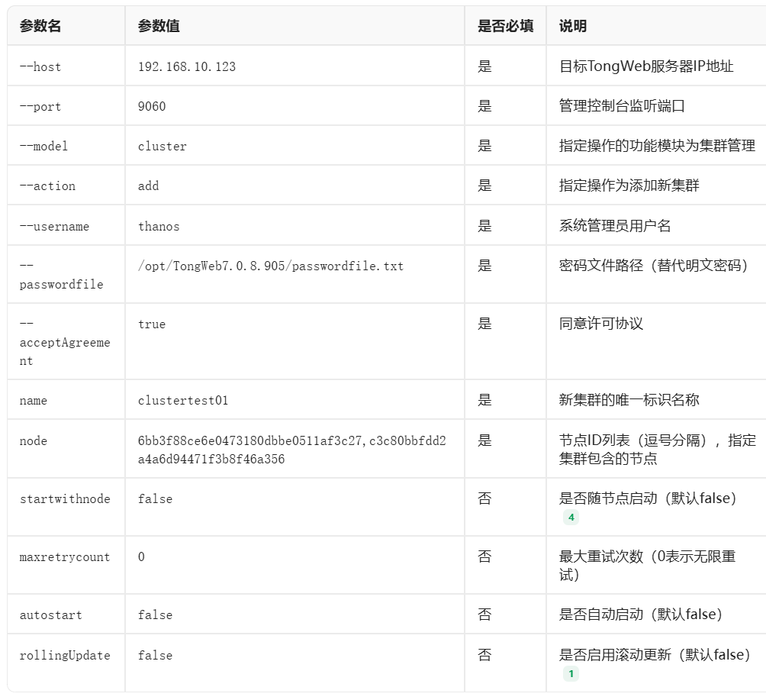Click the --username parameter name
Screen dimensions: 766x700
54,226
